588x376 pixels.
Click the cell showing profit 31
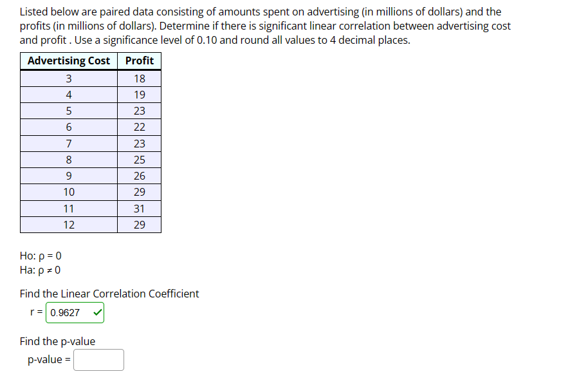click(139, 208)
